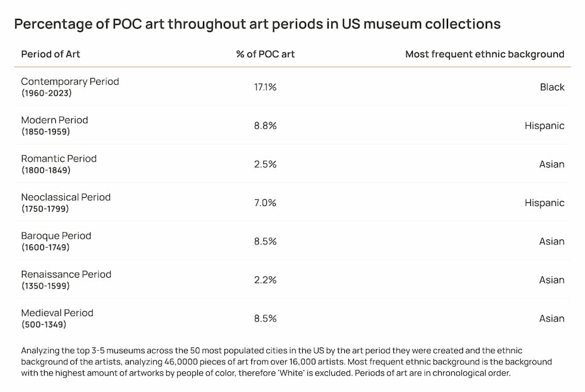Click the 8.8% value

[x=265, y=126]
